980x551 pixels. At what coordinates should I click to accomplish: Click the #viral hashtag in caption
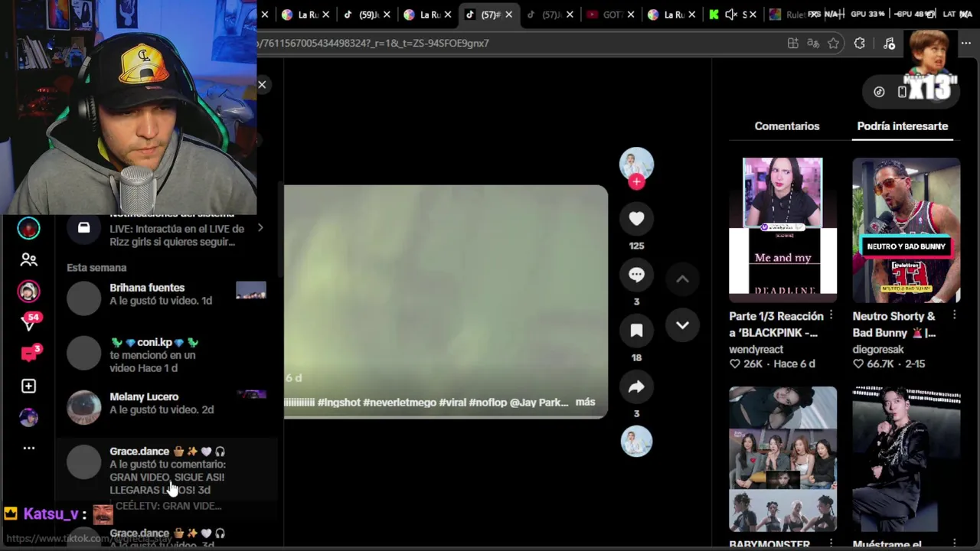coord(452,402)
